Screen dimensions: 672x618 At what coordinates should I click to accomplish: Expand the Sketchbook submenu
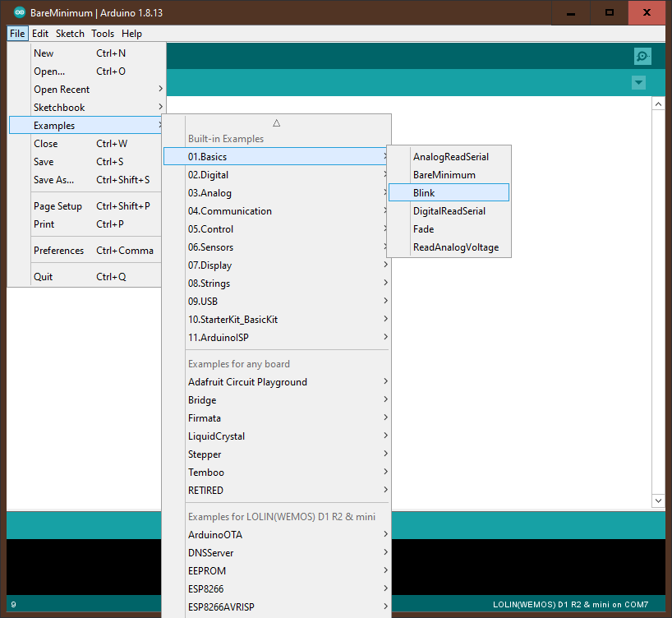85,107
